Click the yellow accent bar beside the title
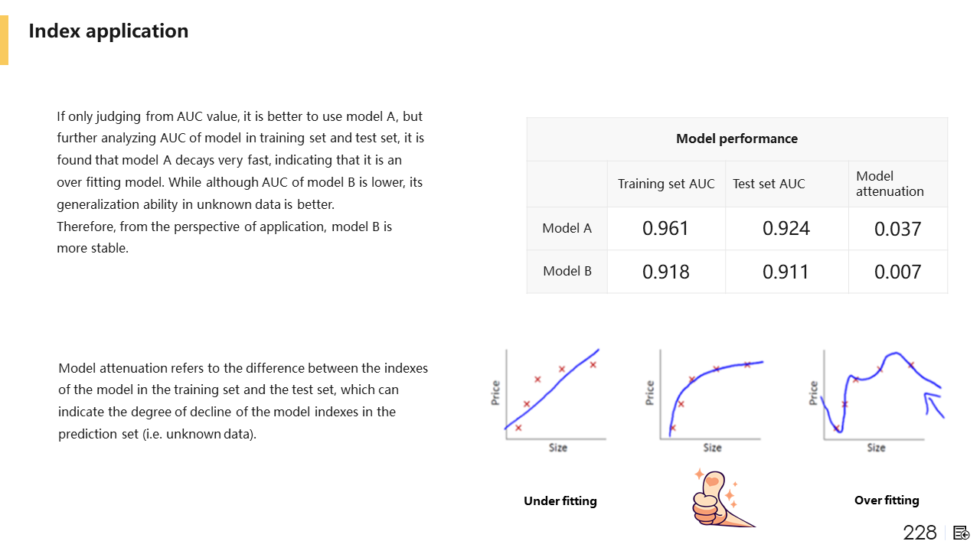The height and width of the screenshot is (551, 980). [4, 40]
